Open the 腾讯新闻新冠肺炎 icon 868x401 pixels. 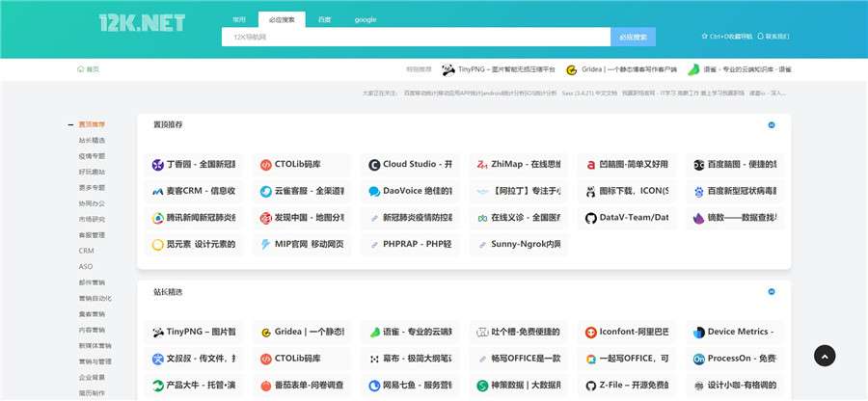point(158,218)
